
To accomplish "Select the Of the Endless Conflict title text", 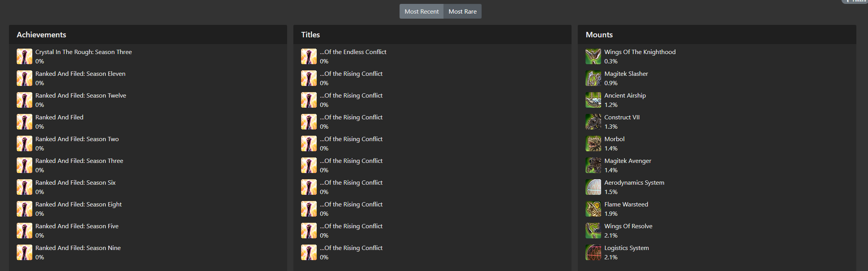I will (353, 52).
